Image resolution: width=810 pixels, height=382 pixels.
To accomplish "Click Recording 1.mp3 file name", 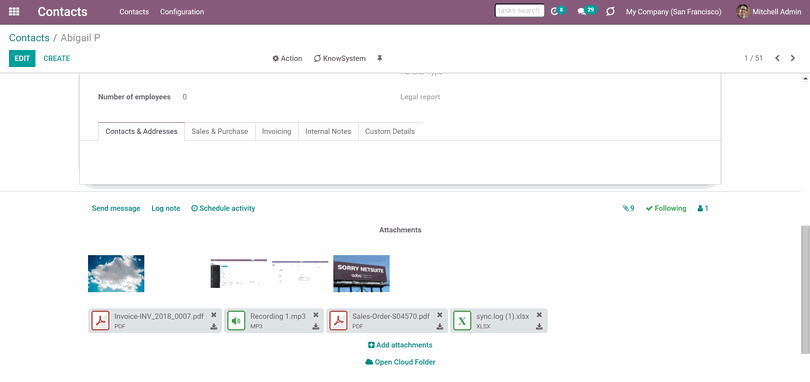I will tap(278, 316).
